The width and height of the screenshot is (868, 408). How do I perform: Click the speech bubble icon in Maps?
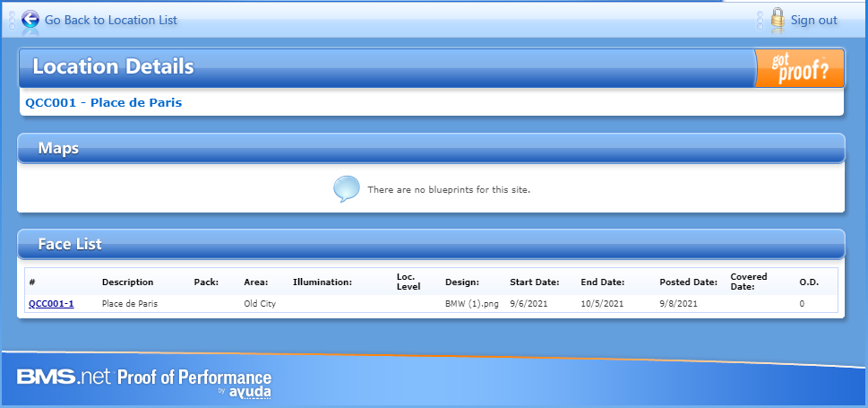click(347, 189)
